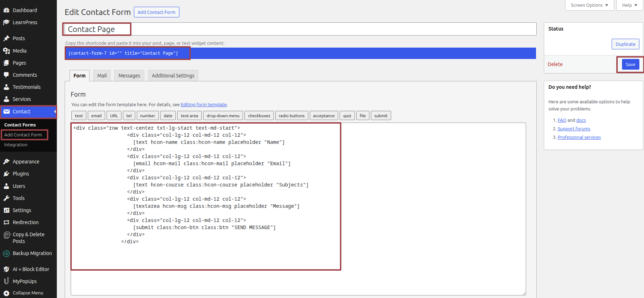Click the Tools wrench icon
Viewport: 644px width, 298px height.
[x=6, y=198]
